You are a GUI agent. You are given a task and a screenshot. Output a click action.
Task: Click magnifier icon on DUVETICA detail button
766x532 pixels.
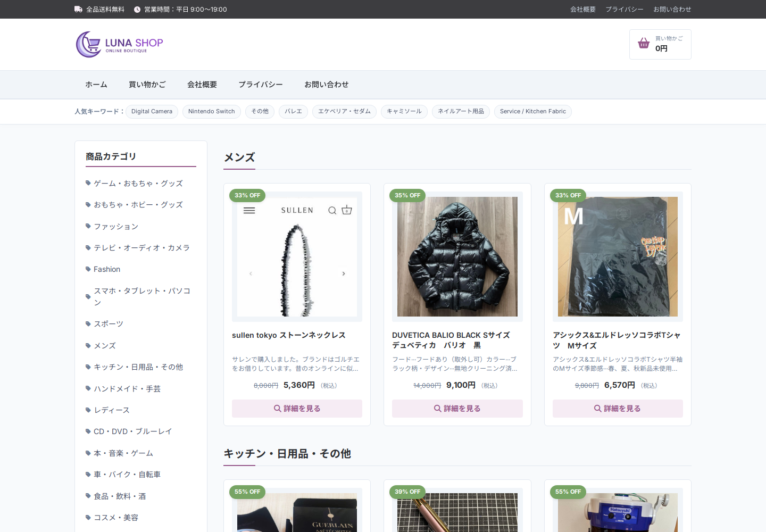point(437,409)
